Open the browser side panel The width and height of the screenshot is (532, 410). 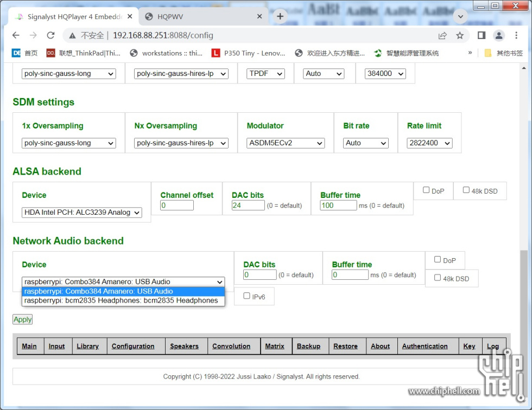click(481, 35)
